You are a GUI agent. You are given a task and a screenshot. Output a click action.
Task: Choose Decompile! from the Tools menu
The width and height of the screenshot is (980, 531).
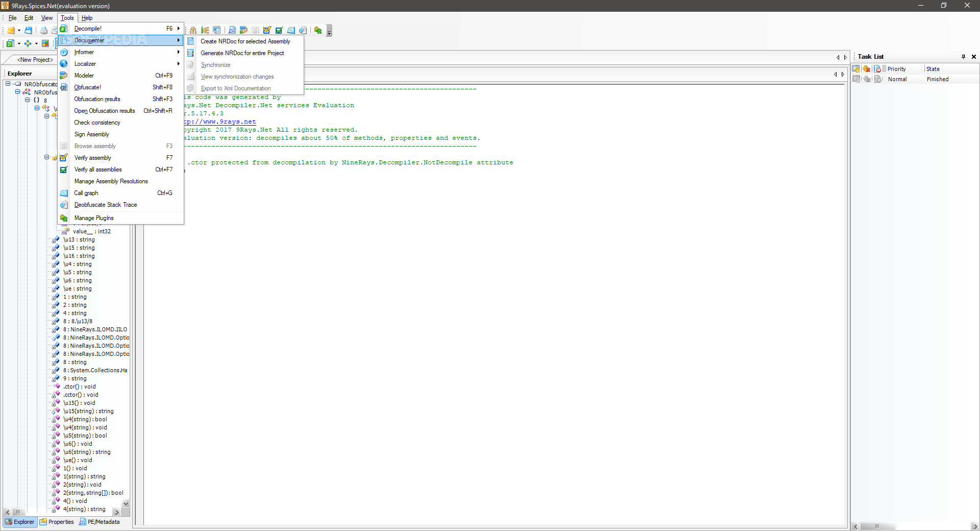(120, 29)
